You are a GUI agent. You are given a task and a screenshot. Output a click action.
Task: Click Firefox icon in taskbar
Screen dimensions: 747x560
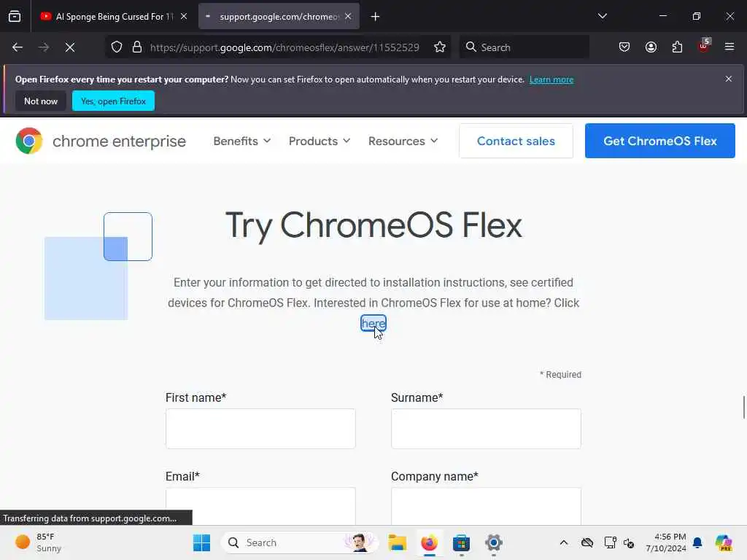(429, 542)
